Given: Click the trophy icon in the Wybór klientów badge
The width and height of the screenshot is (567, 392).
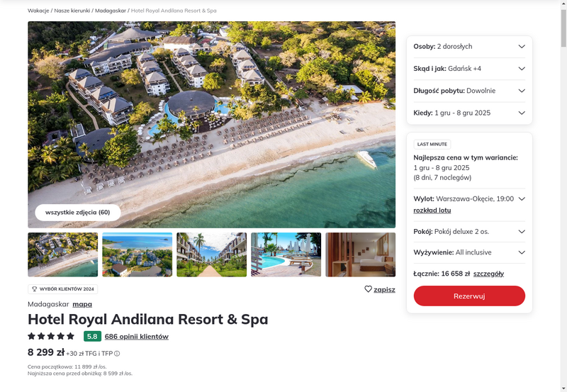Looking at the screenshot, I should tap(35, 289).
